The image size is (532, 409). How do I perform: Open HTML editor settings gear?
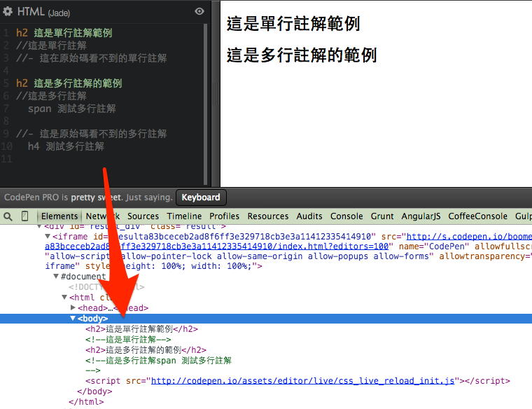8,12
